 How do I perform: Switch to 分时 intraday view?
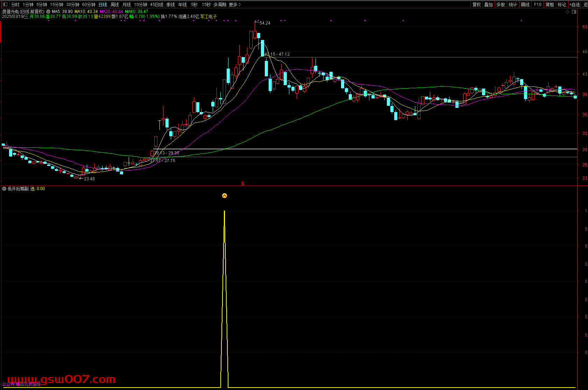point(15,5)
